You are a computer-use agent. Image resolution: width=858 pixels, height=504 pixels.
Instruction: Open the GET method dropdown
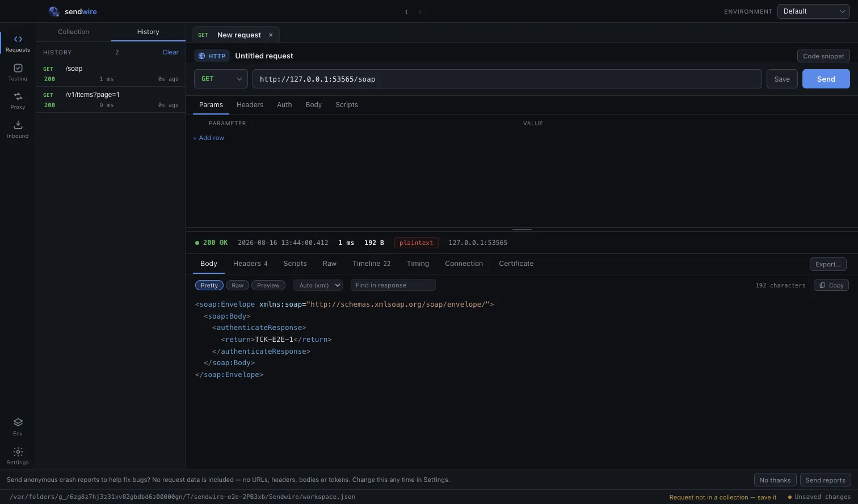(x=221, y=79)
